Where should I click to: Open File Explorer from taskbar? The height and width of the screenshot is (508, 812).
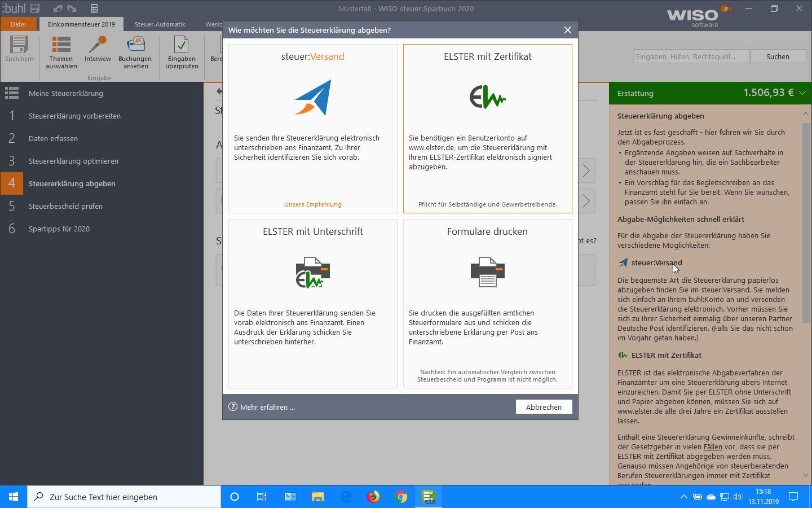pos(317,497)
